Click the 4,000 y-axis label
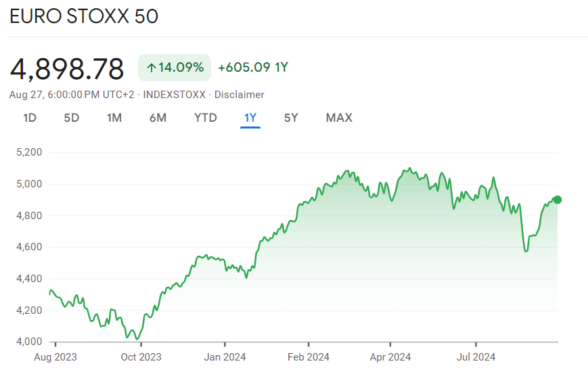 tap(29, 342)
